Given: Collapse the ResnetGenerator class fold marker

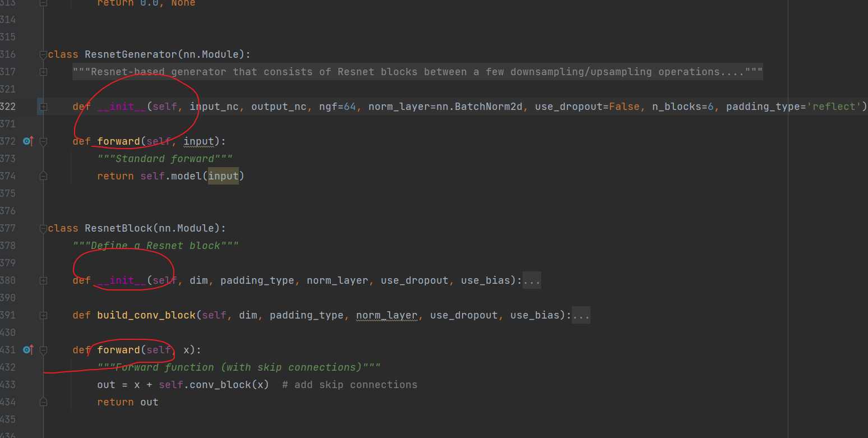Looking at the screenshot, I should (x=43, y=54).
